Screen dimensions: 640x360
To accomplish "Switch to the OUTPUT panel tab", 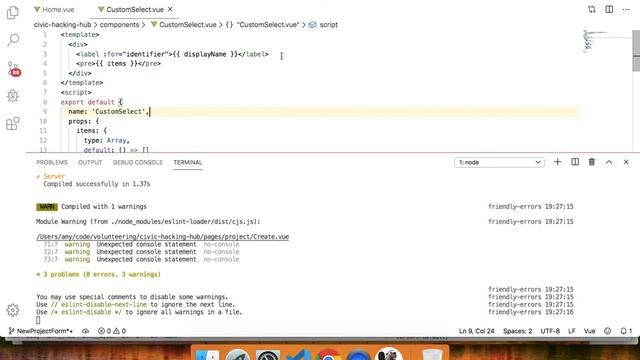I will pos(90,162).
